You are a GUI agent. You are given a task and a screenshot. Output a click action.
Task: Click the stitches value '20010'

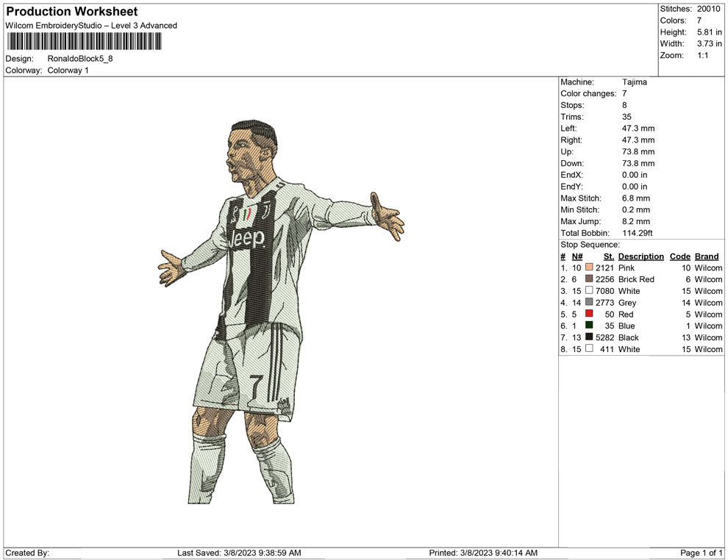(x=708, y=9)
